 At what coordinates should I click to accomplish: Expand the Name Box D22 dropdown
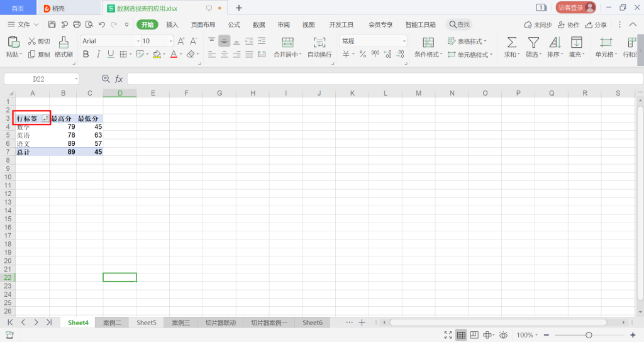76,79
